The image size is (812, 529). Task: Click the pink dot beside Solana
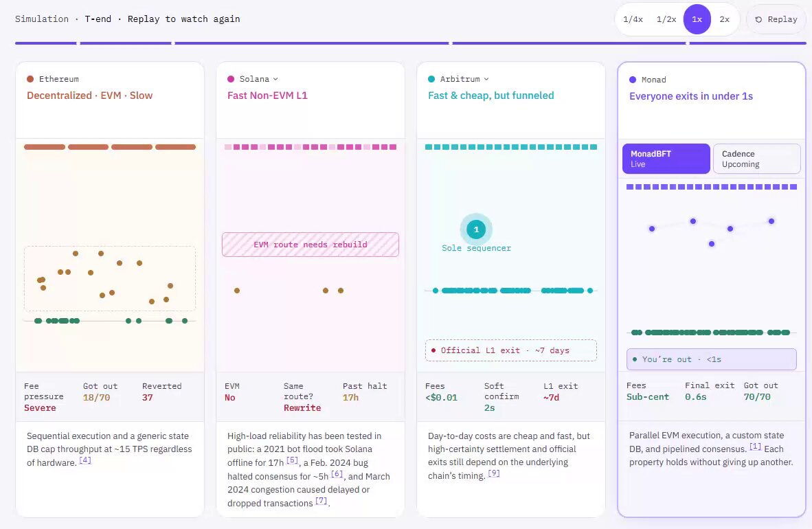[x=231, y=79]
